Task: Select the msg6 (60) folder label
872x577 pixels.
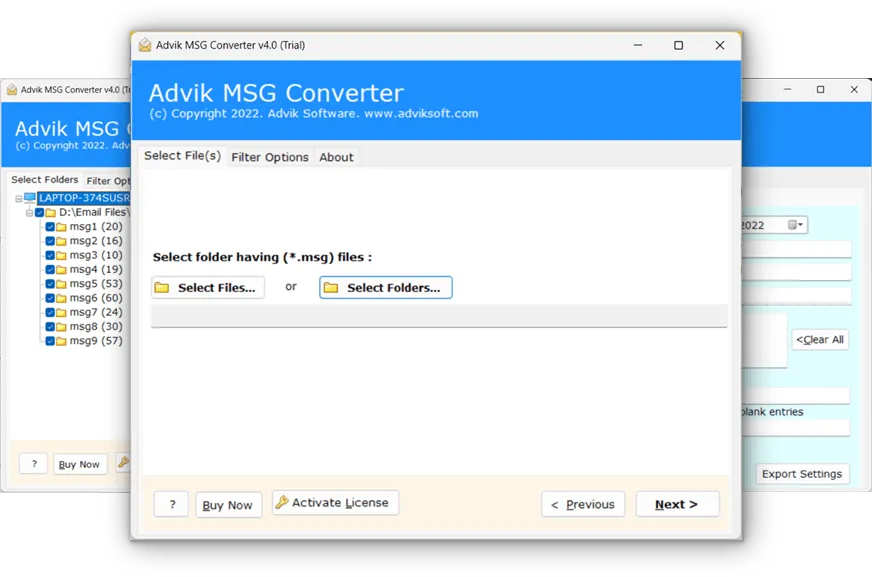Action: point(96,298)
